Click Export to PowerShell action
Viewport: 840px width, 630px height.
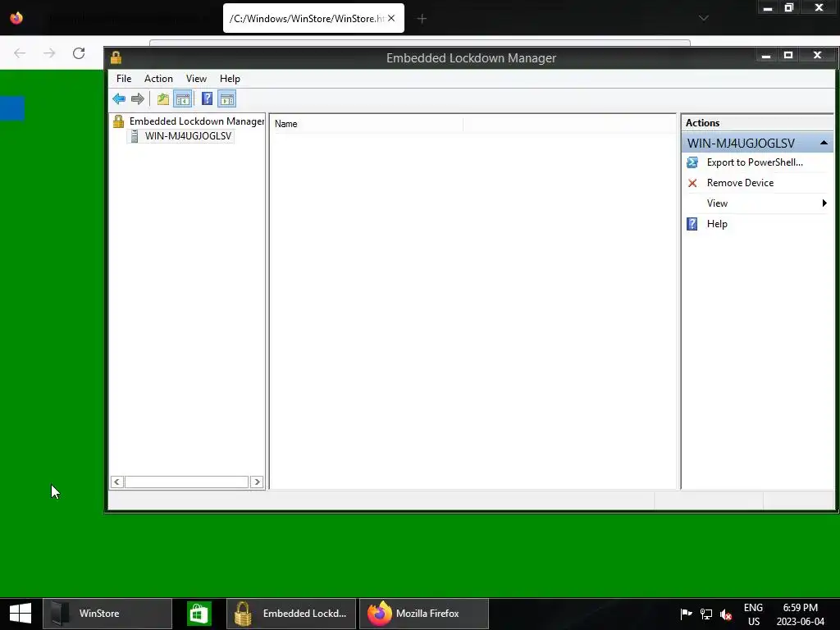tap(755, 162)
